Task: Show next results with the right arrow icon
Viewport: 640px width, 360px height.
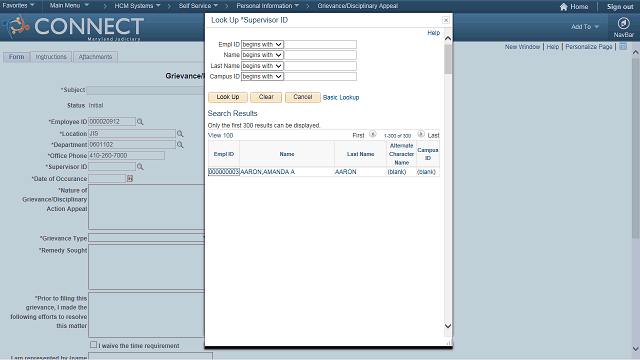Action: [421, 134]
